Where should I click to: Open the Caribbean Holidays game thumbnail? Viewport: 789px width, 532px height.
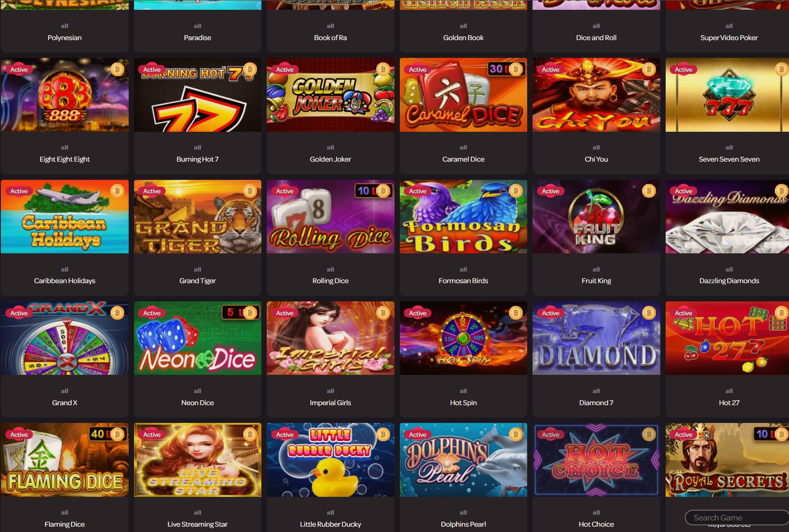(x=65, y=217)
